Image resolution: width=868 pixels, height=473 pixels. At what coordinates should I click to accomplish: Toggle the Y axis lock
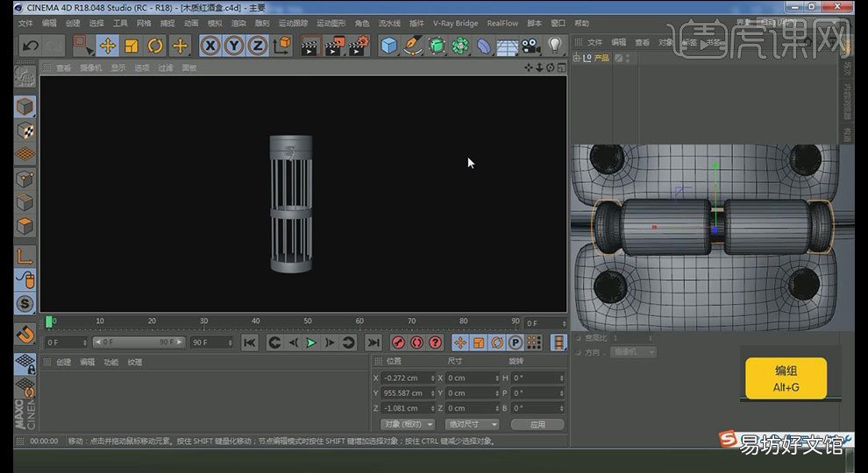[234, 46]
